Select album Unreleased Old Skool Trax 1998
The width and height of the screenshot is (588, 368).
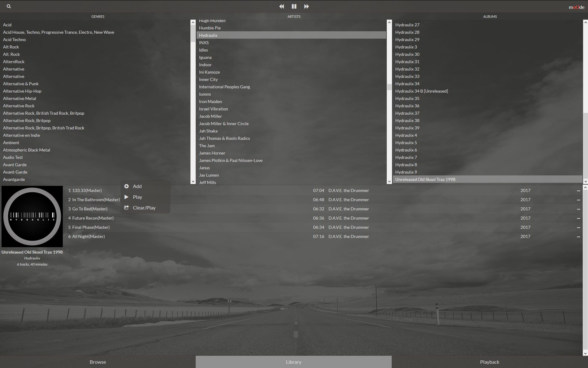pos(488,179)
